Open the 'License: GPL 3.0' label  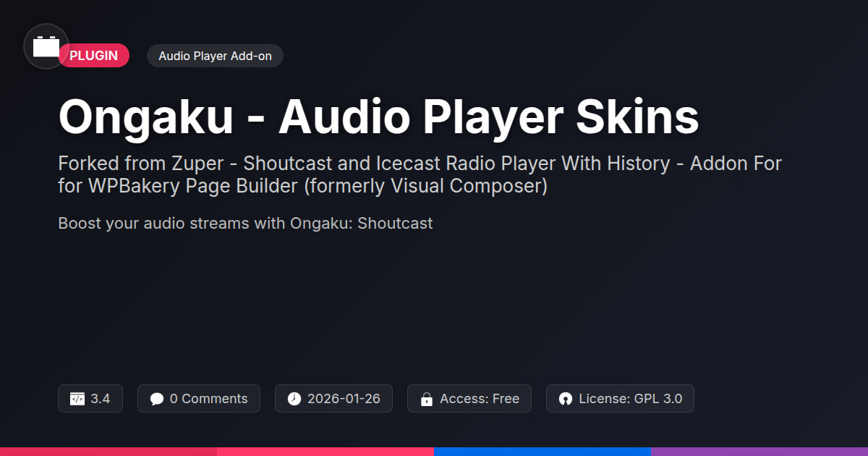[x=630, y=399]
